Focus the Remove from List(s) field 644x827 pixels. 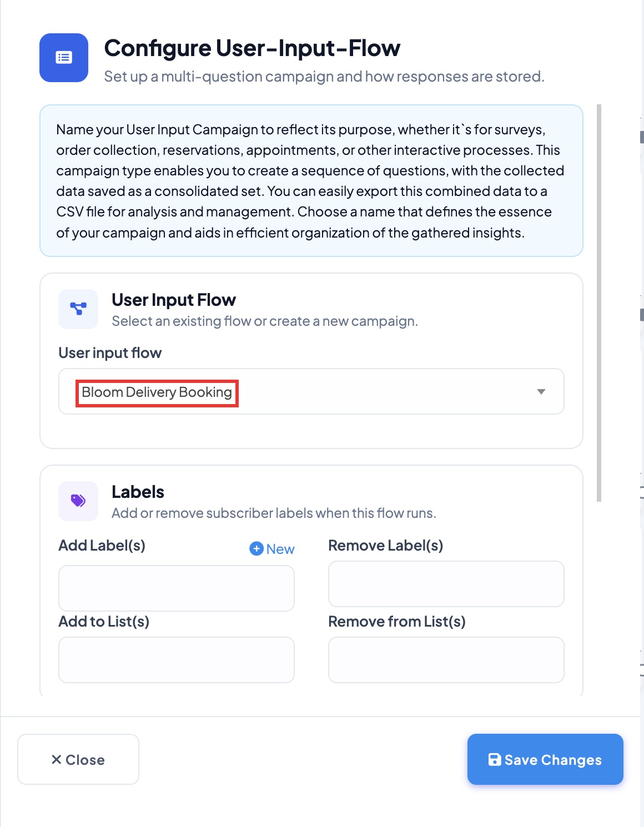[x=446, y=660]
